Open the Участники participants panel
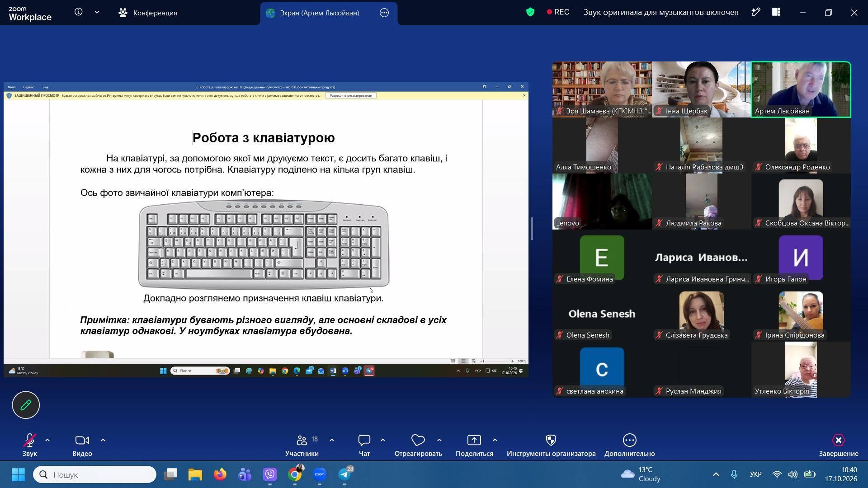The height and width of the screenshot is (488, 868). pos(302,445)
